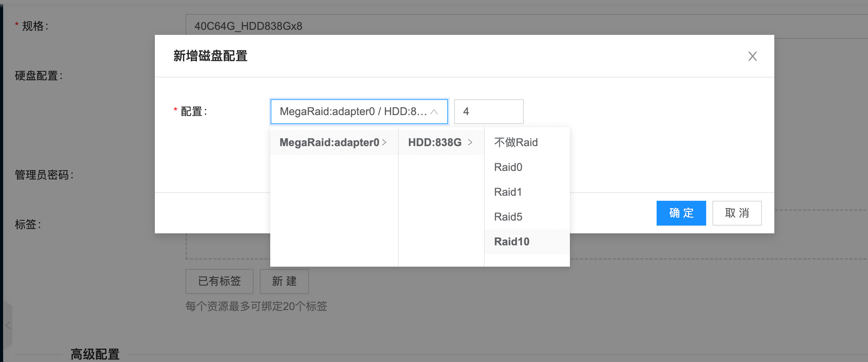Click the 高级配置 section heading
Viewport: 868px width, 362px height.
pyautogui.click(x=95, y=354)
